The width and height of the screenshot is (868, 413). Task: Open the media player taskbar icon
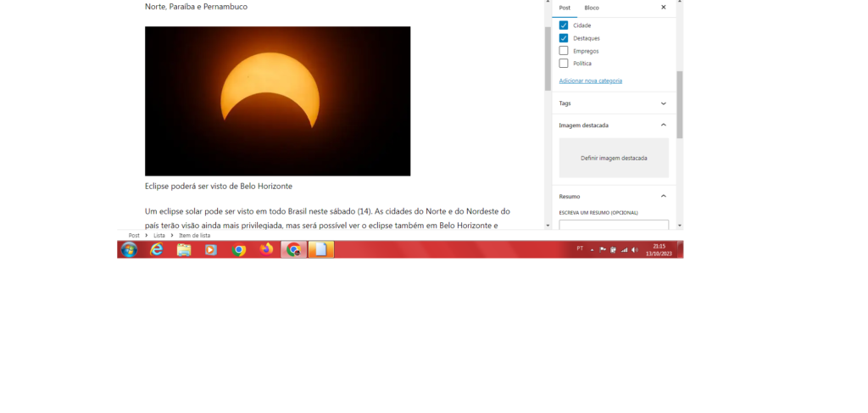211,249
